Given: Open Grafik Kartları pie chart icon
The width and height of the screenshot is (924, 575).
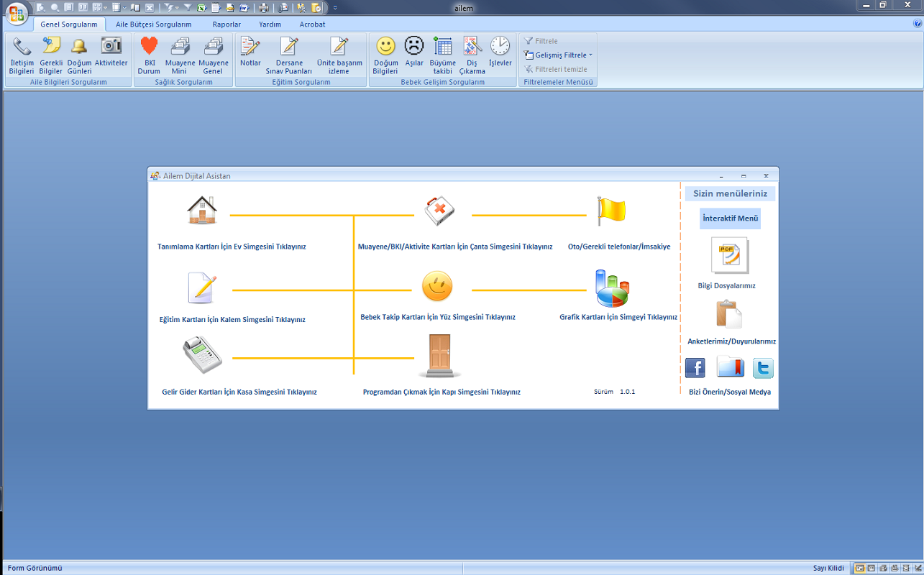Looking at the screenshot, I should click(612, 288).
